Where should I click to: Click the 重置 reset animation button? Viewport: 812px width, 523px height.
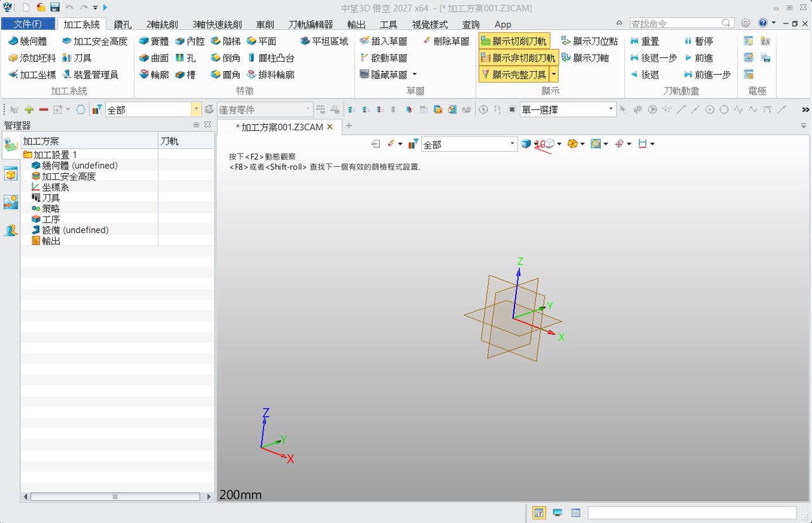click(645, 41)
